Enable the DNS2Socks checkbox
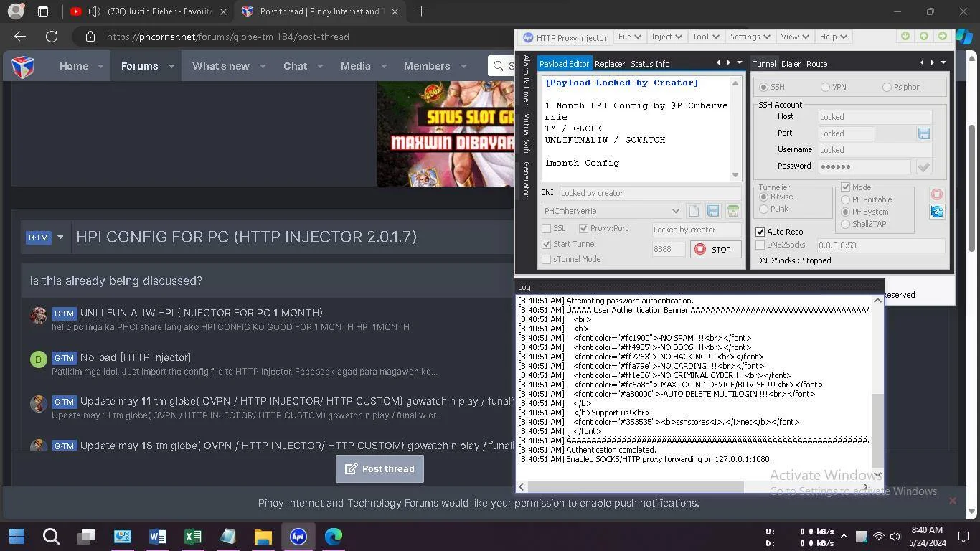The image size is (980, 551). point(760,245)
